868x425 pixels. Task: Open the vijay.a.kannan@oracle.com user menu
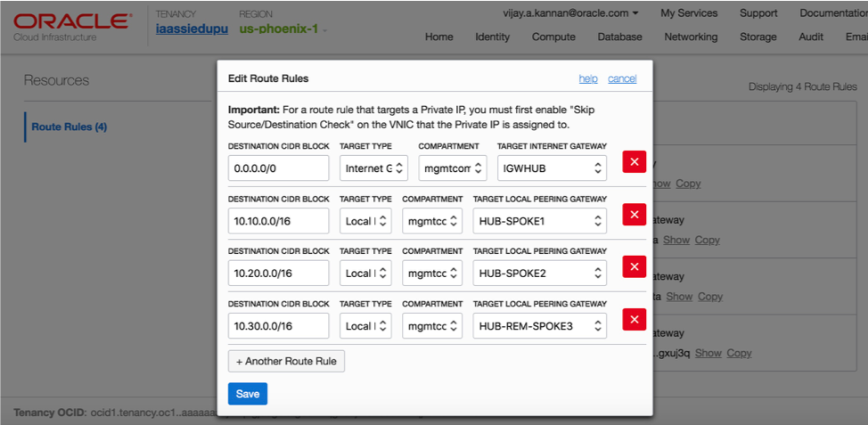[x=570, y=12]
